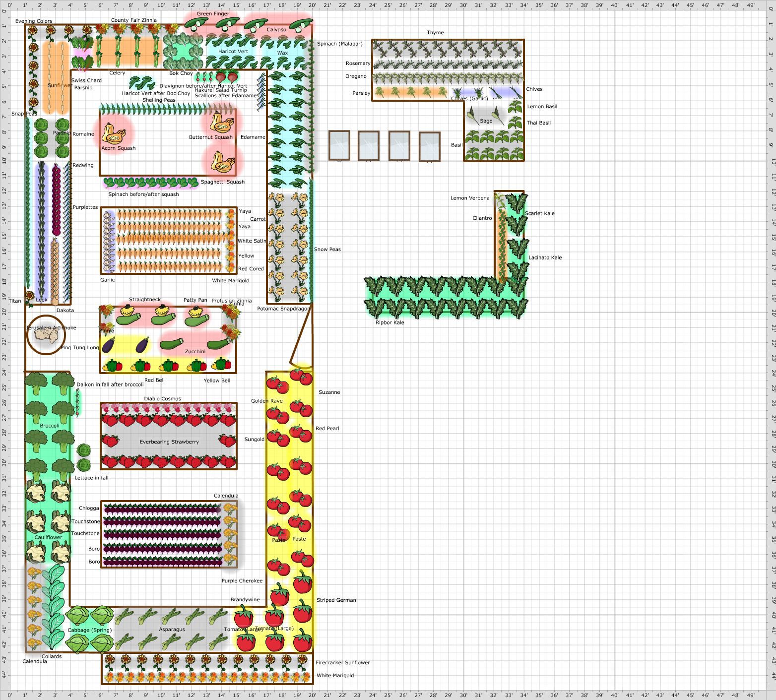Click the Jerusalem Artichoke icon inside the circle

click(x=46, y=335)
